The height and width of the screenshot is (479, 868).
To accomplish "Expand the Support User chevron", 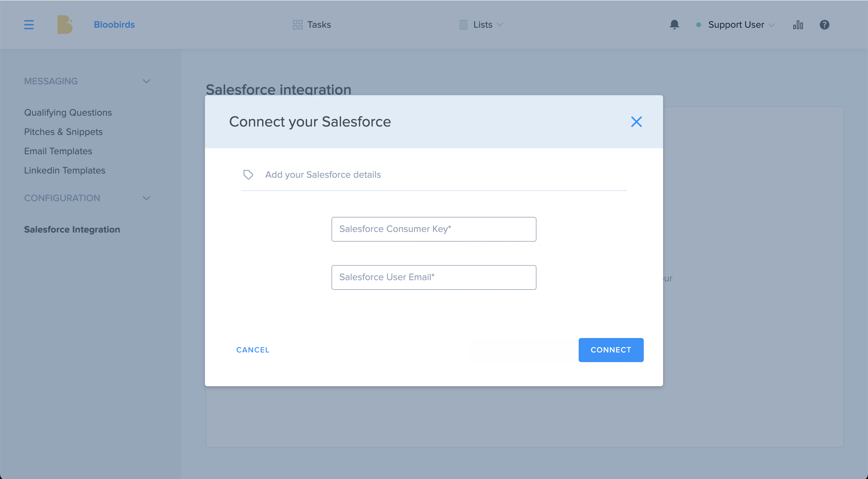I will click(x=772, y=25).
